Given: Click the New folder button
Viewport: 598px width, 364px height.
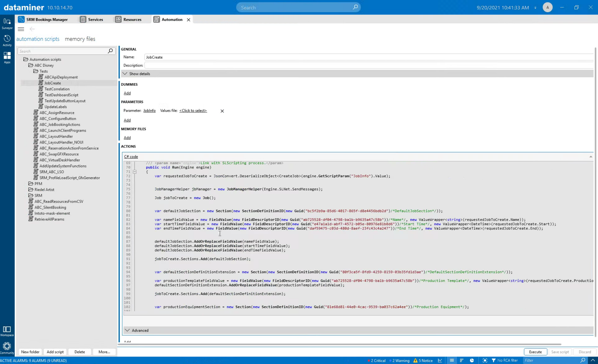Looking at the screenshot, I should (30, 352).
